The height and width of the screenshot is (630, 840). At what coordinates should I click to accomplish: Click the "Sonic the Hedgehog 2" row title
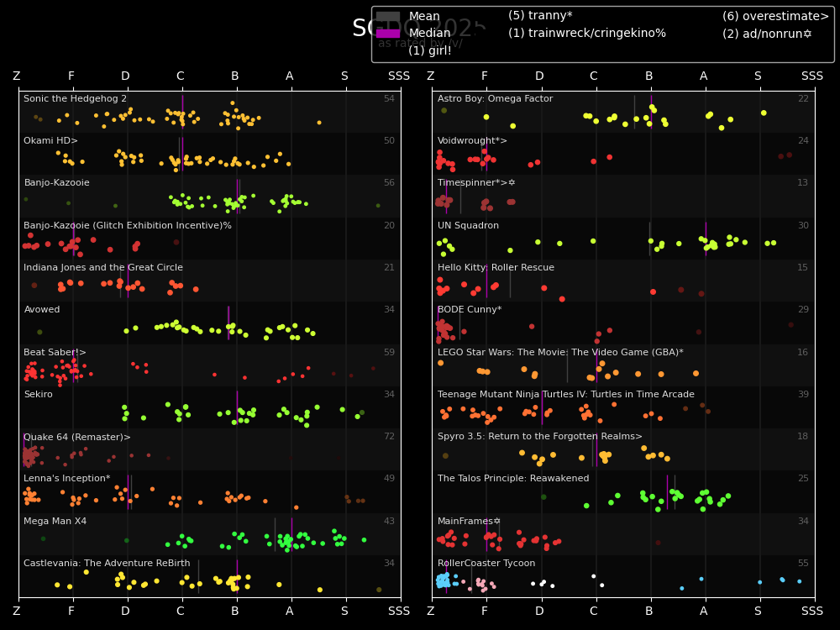75,98
